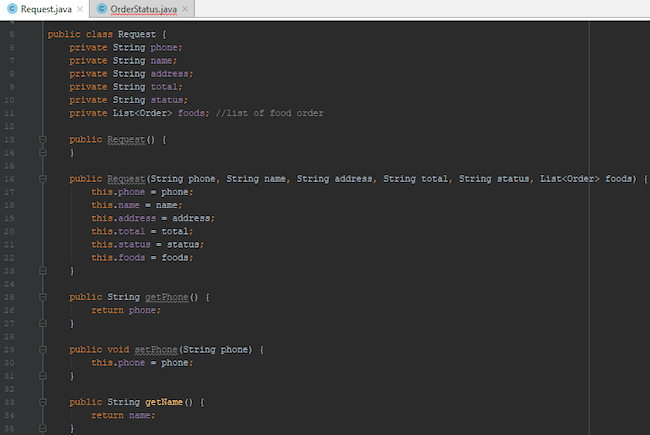Collapse the getName method at line 33
This screenshot has height=435, width=650.
43,402
